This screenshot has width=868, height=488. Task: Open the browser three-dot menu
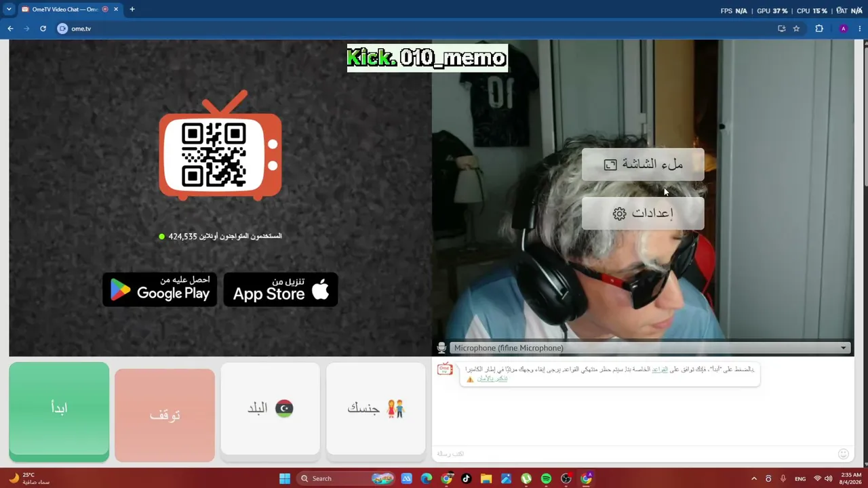tap(859, 28)
